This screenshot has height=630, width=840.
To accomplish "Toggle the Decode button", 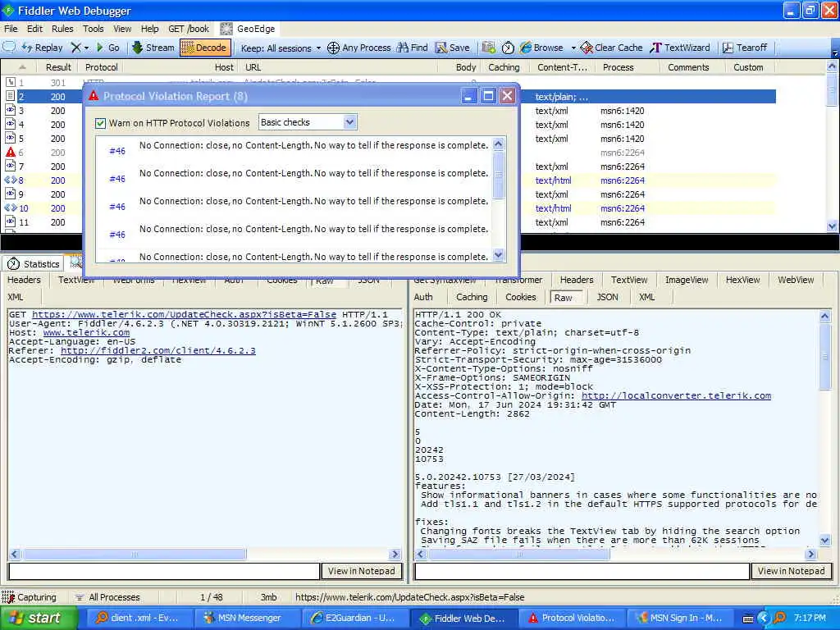I will (x=206, y=48).
